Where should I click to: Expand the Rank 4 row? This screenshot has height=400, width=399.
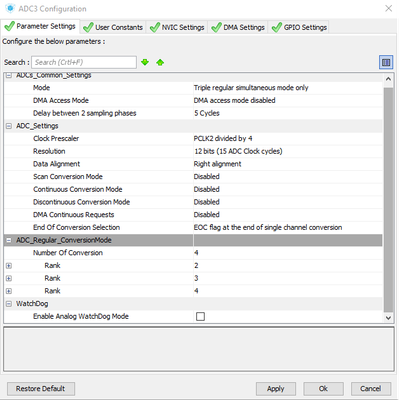[x=9, y=291]
